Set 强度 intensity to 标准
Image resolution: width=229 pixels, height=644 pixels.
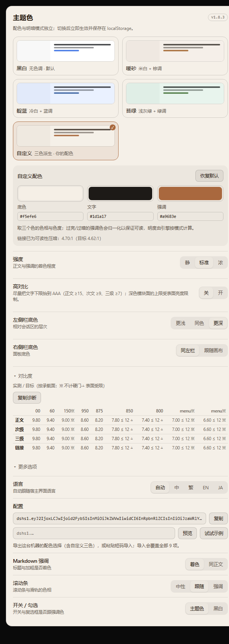tap(204, 263)
